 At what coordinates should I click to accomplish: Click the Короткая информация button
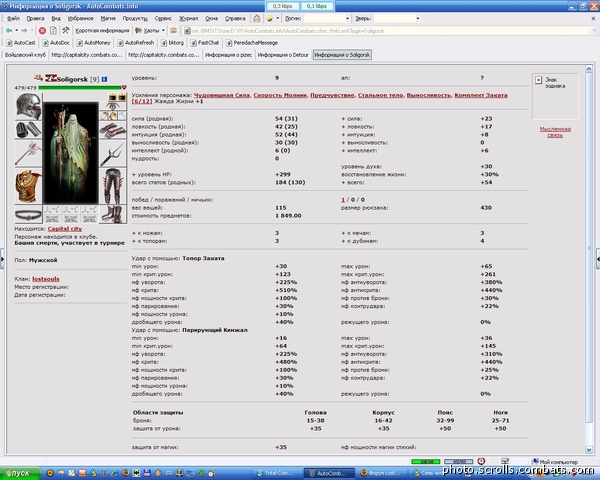(x=102, y=30)
